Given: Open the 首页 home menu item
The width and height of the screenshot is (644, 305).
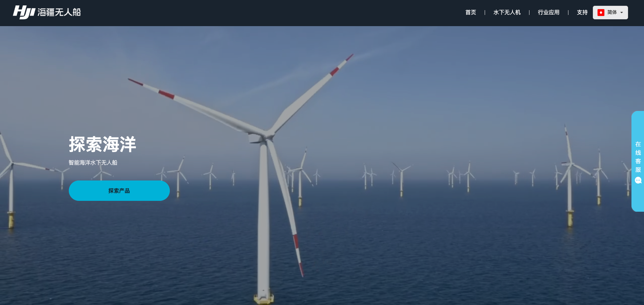Looking at the screenshot, I should tap(470, 13).
